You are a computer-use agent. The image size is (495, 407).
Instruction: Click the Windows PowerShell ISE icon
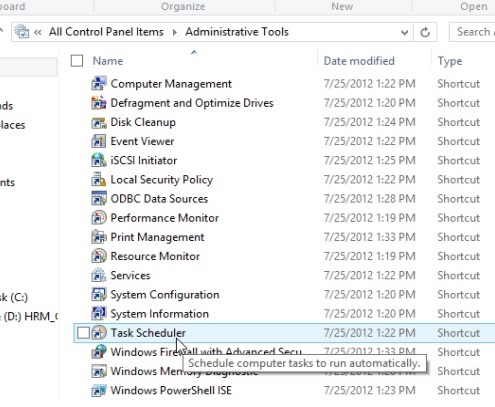point(99,391)
